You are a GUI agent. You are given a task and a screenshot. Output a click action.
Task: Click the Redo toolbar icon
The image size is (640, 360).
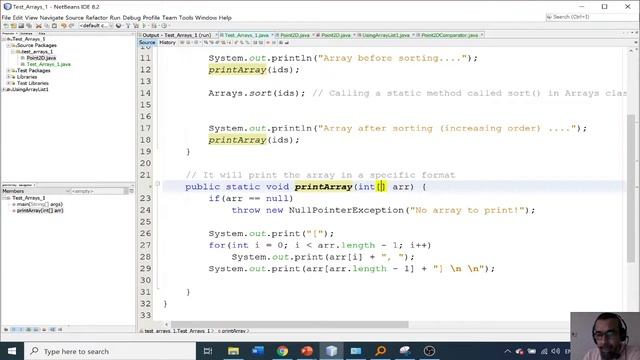coord(71,26)
